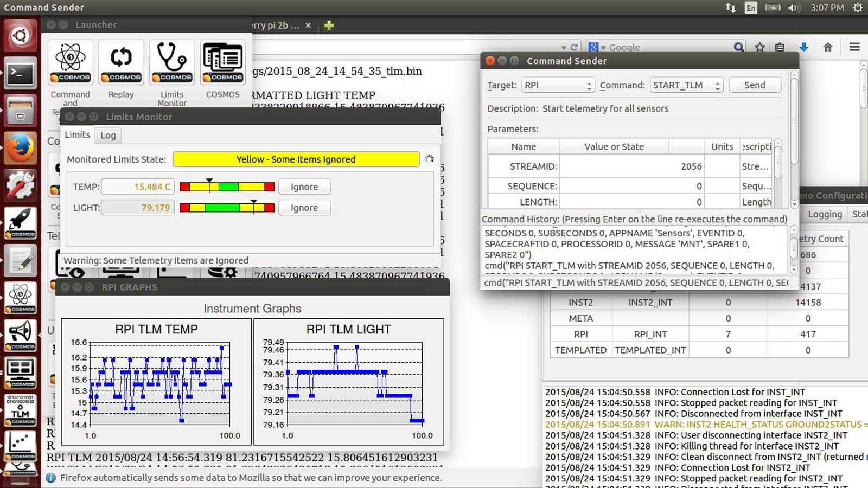Launch Limits Monitor from the Launcher
This screenshot has width=868, height=488.
click(172, 62)
